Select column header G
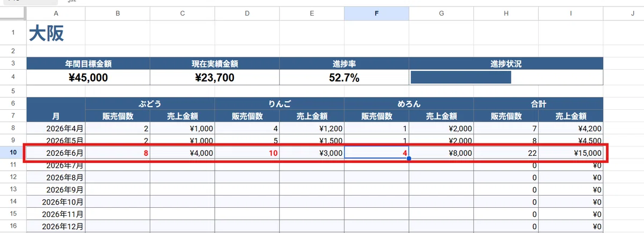The height and width of the screenshot is (233, 644). click(441, 13)
